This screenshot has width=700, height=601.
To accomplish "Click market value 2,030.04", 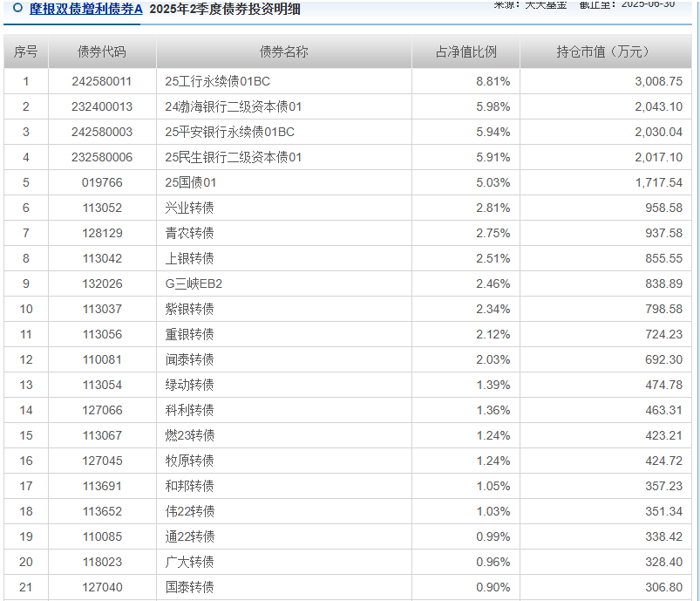I will click(x=658, y=132).
